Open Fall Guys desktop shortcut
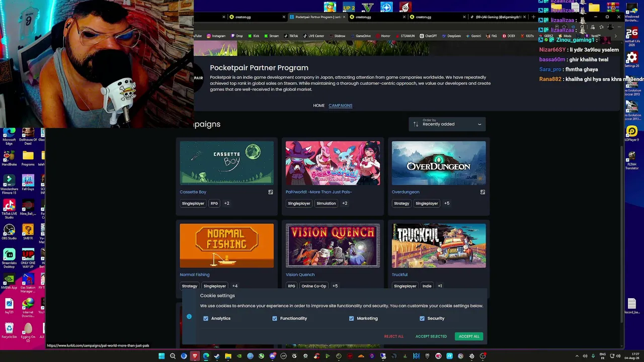This screenshot has width=644, height=362. 28,183
